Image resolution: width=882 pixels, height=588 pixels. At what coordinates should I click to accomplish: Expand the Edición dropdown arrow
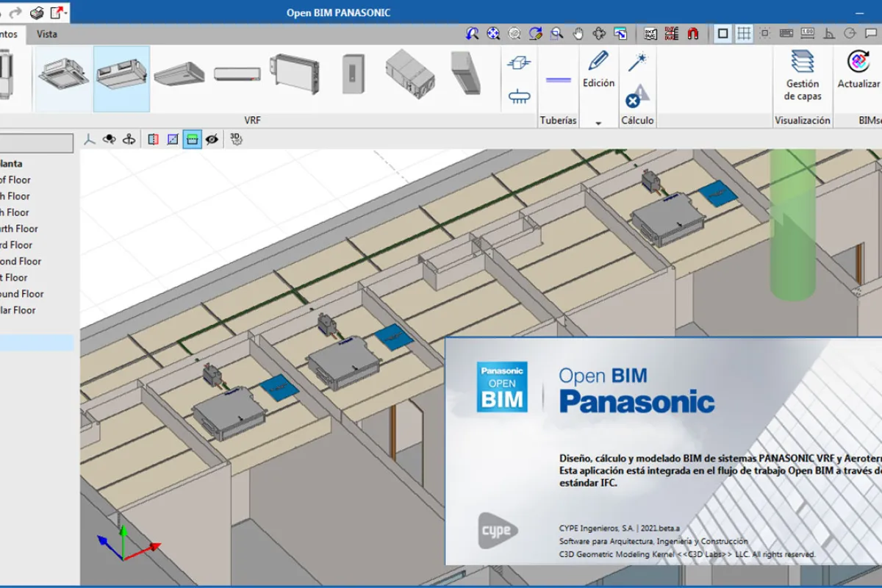click(x=598, y=123)
